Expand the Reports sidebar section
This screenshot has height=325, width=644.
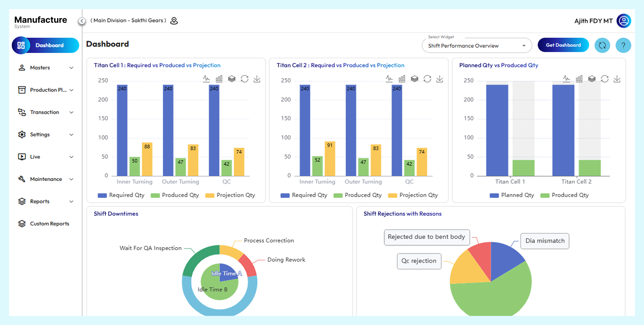pyautogui.click(x=45, y=201)
